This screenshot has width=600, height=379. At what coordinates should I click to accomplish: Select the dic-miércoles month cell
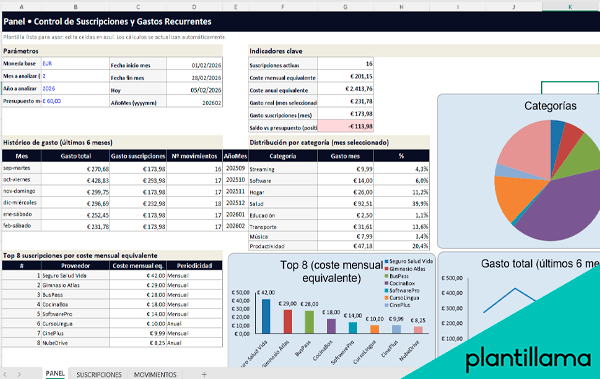click(22, 203)
